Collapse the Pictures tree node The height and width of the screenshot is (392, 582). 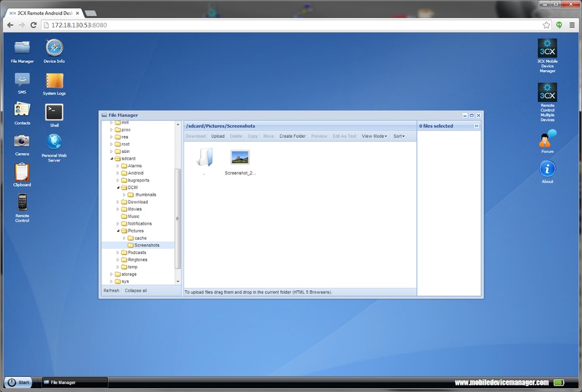118,231
